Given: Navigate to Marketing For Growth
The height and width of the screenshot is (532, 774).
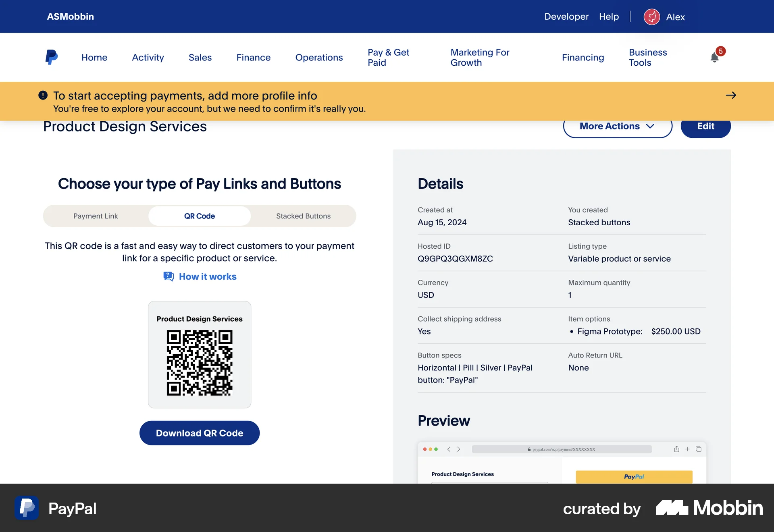Looking at the screenshot, I should pos(480,57).
